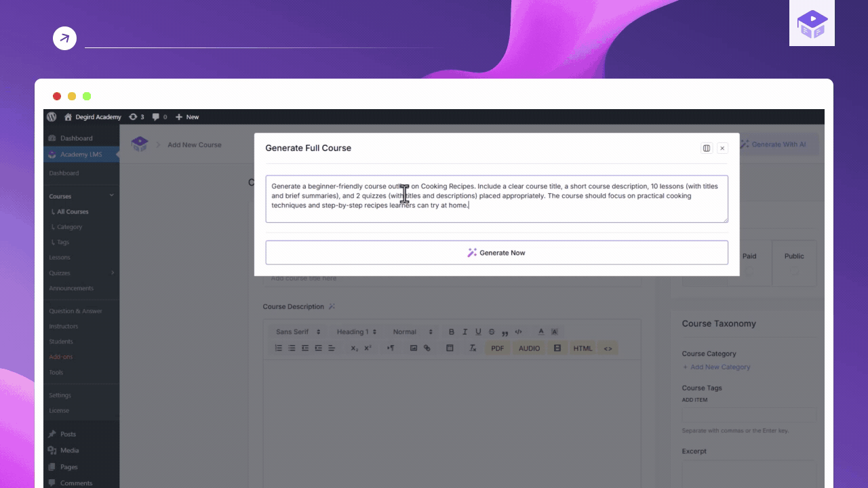Apply underline formatting
The height and width of the screenshot is (488, 868).
click(x=478, y=331)
